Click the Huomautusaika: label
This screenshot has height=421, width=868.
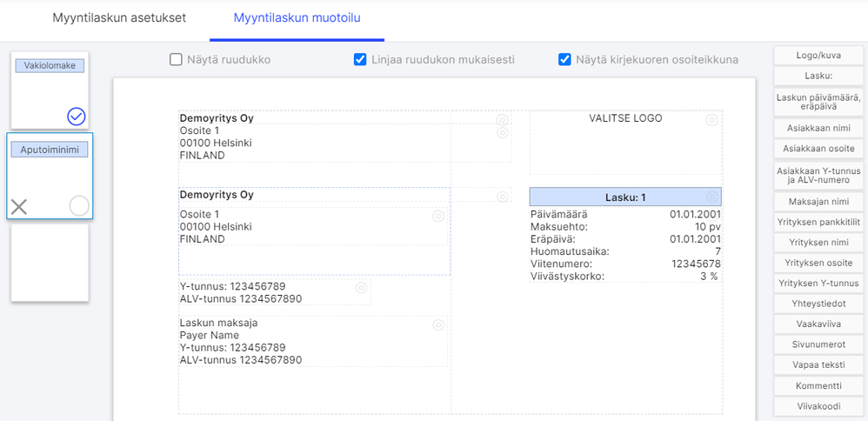tap(570, 251)
